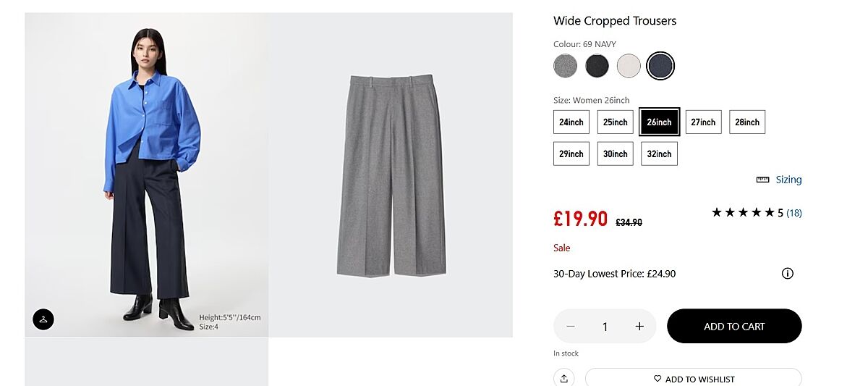View the grey trousers product image
Image resolution: width=868 pixels, height=386 pixels.
391,174
